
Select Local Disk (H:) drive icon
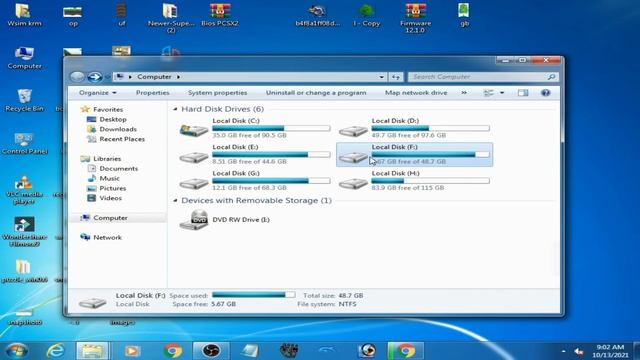(x=353, y=183)
